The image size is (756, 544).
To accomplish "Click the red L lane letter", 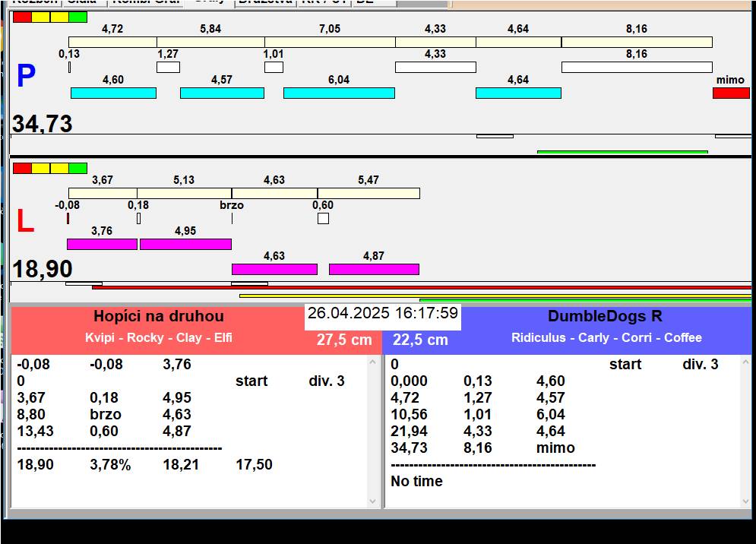I will coord(25,221).
